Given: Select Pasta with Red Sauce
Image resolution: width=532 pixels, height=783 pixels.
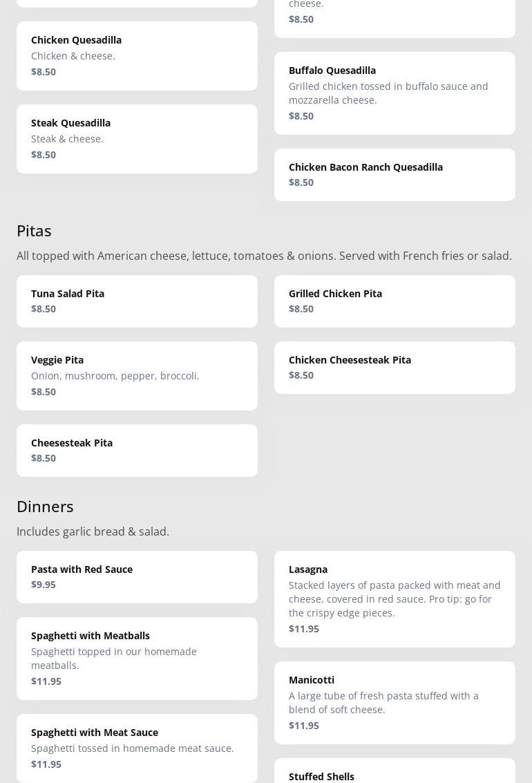Looking at the screenshot, I should click(x=137, y=577).
